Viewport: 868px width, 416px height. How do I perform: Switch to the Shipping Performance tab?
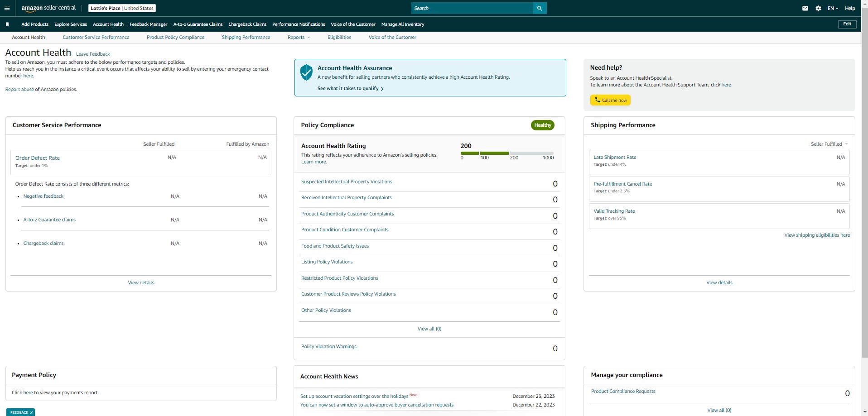pyautogui.click(x=246, y=38)
